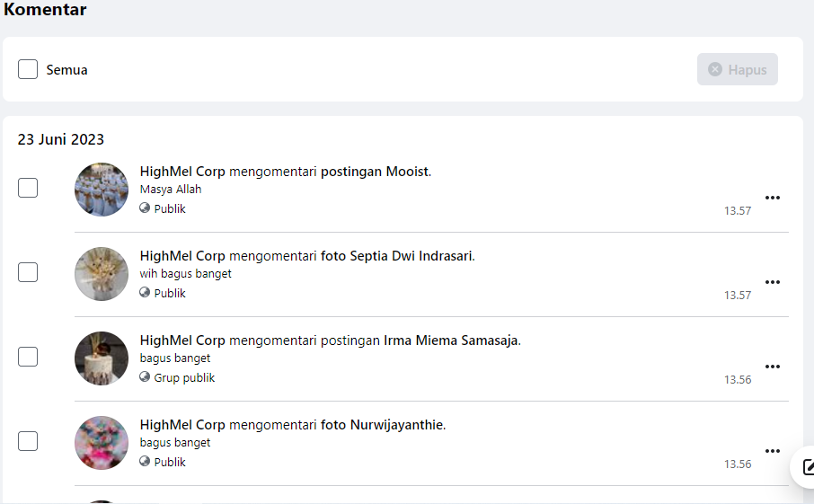
Task: Click globe icon beside Grup publik
Action: (x=145, y=376)
